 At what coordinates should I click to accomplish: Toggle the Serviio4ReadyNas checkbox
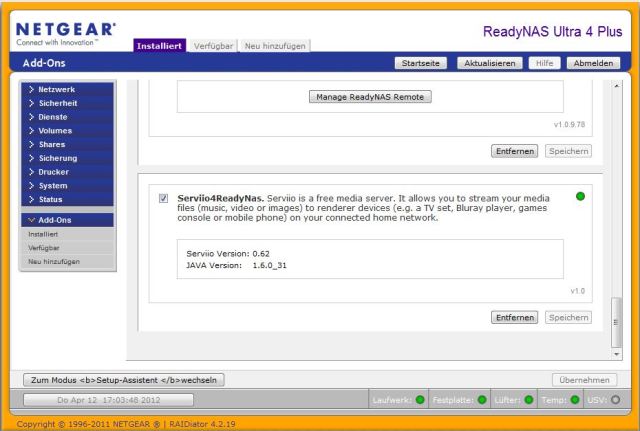point(163,198)
